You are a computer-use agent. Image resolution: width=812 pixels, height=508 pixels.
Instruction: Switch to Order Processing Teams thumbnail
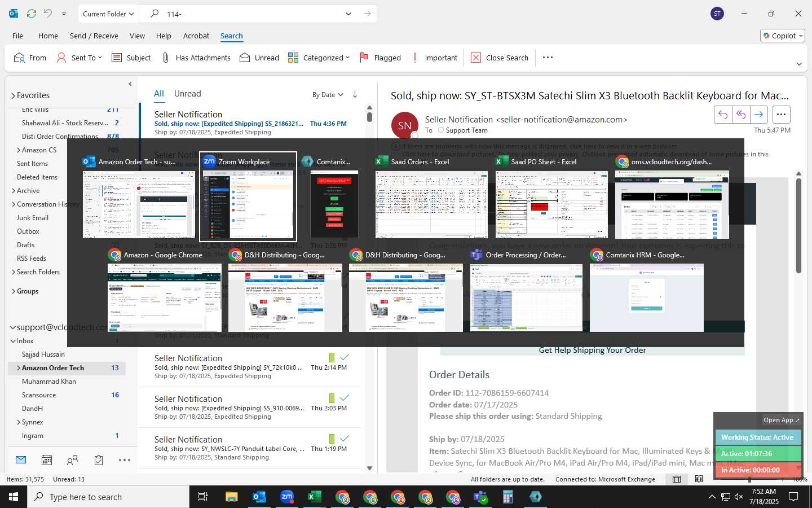[x=526, y=291]
